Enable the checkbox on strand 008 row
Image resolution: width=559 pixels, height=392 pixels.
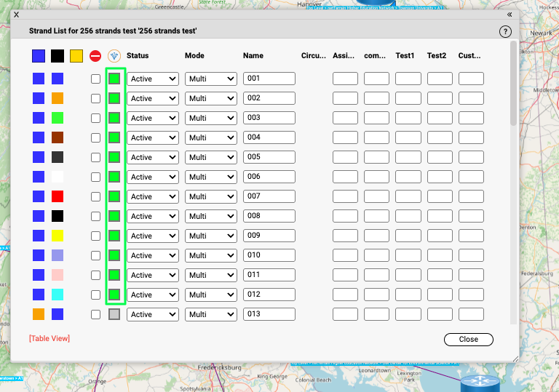point(95,216)
